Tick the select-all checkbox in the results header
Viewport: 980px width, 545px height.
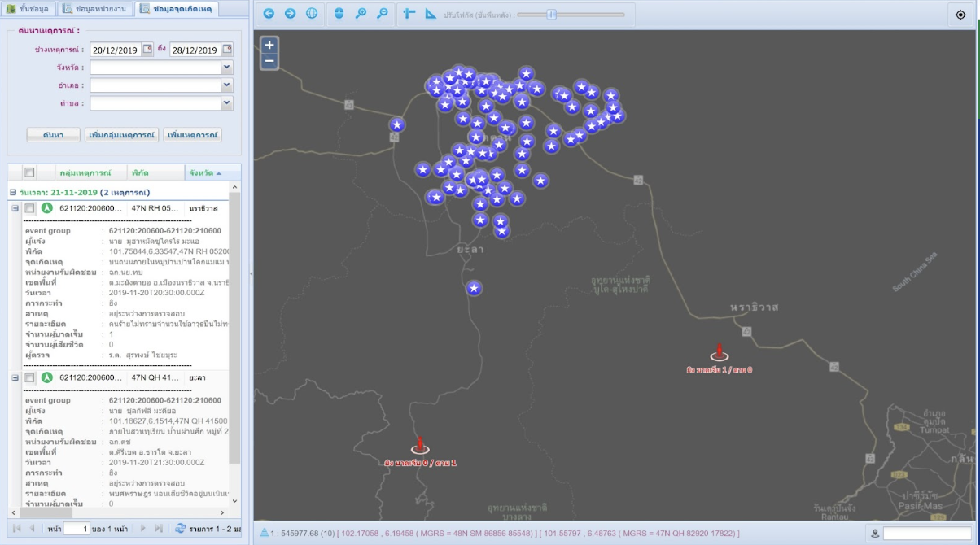pyautogui.click(x=29, y=173)
